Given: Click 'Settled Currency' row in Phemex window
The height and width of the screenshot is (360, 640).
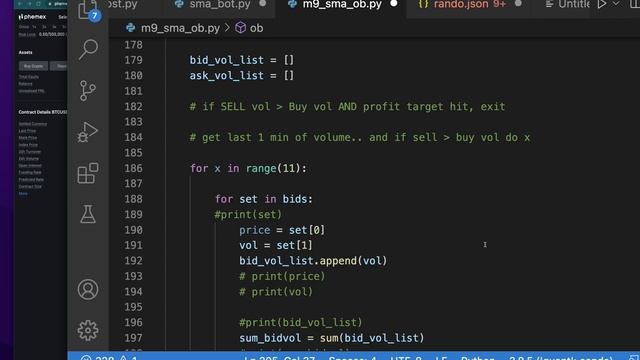Looking at the screenshot, I should point(33,124).
